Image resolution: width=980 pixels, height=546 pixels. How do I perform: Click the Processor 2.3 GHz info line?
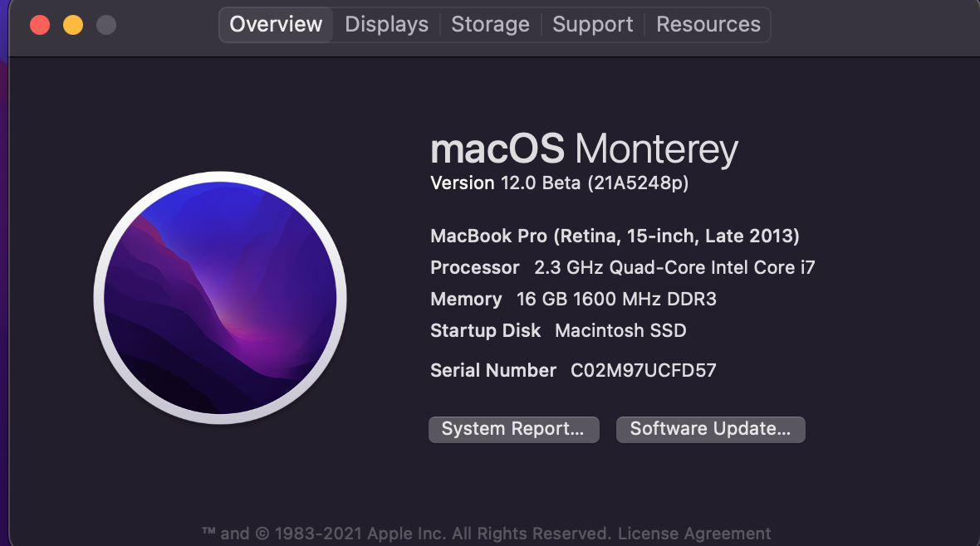(622, 268)
